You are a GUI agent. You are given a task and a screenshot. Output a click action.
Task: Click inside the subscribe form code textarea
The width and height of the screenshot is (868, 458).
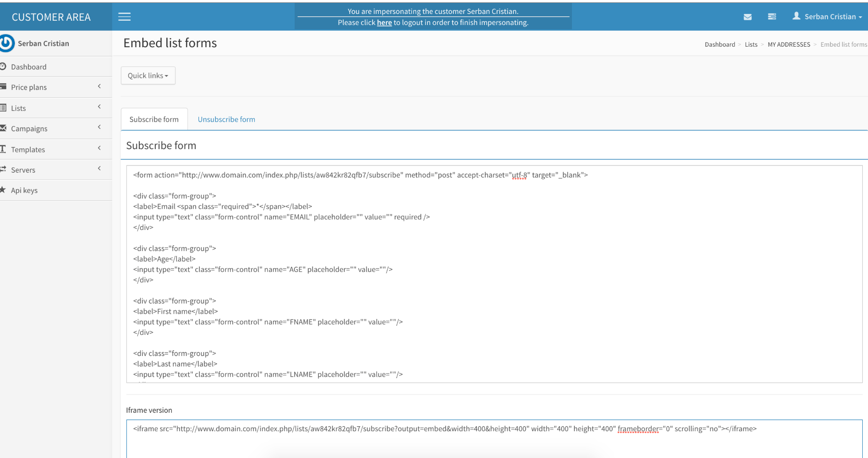[x=494, y=274]
